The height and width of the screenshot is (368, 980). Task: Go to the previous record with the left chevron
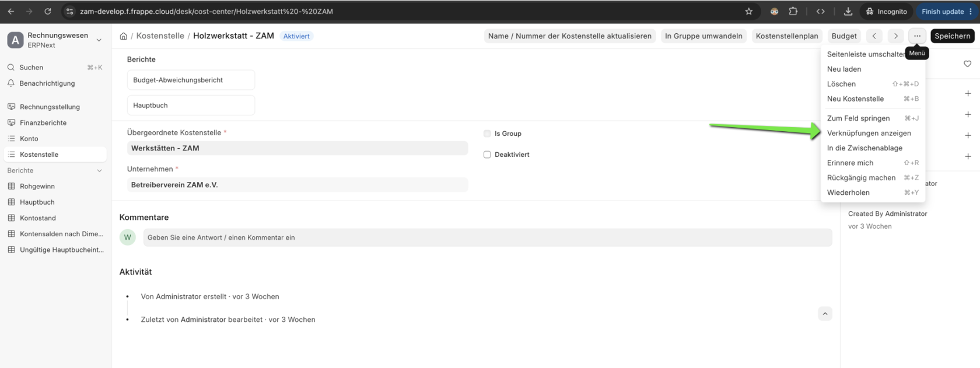point(874,36)
